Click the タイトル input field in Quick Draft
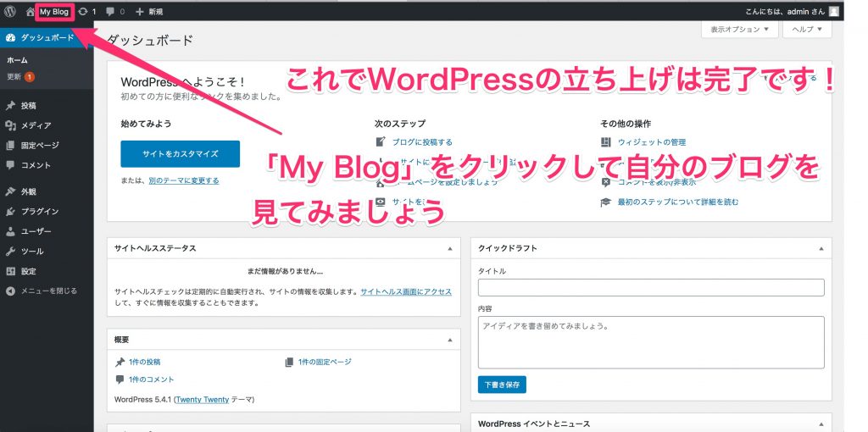Viewport: 868px width, 432px height. tap(650, 287)
